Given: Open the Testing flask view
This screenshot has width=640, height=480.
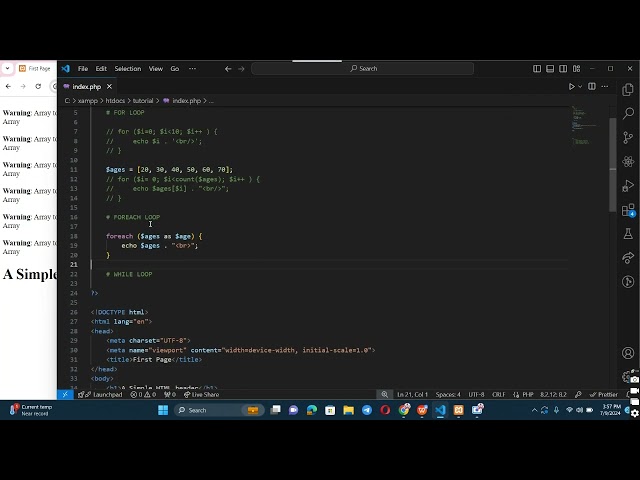Looking at the screenshot, I should click(x=628, y=234).
